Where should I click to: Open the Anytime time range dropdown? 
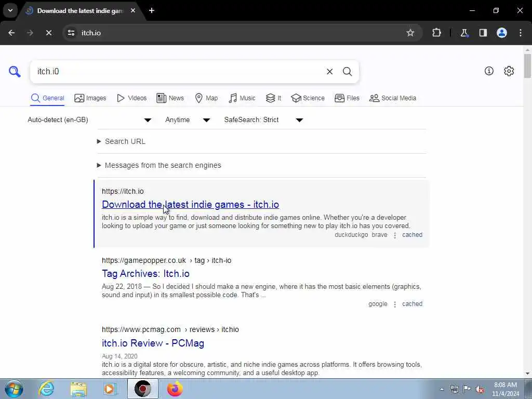[188, 120]
